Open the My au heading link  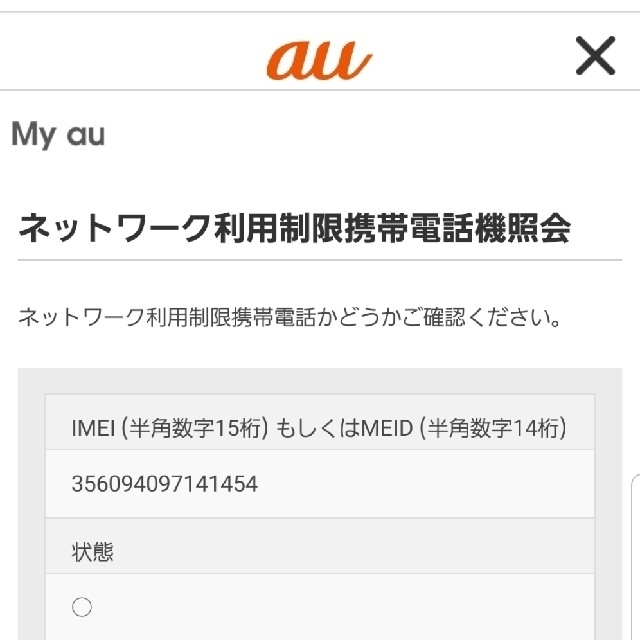click(58, 134)
